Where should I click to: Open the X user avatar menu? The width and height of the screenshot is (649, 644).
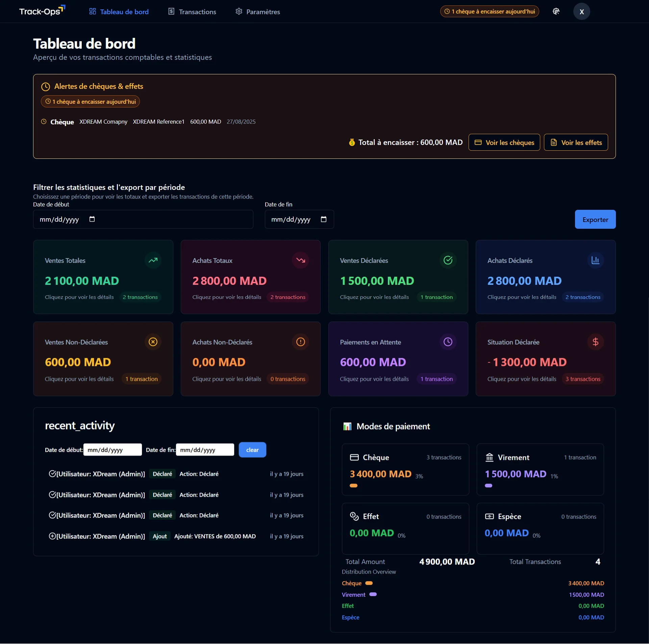pos(582,11)
